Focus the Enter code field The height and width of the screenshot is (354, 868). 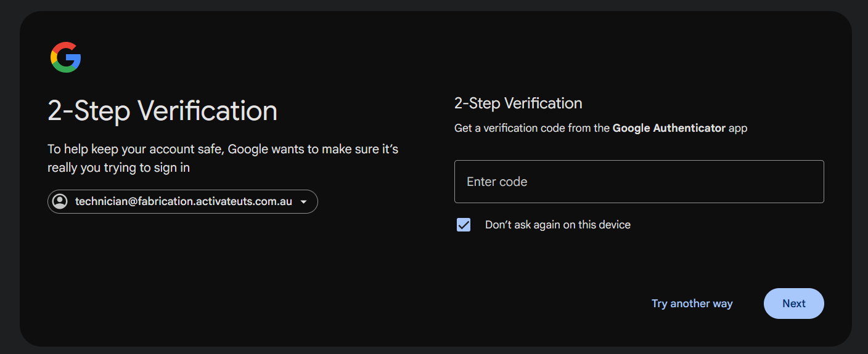639,182
